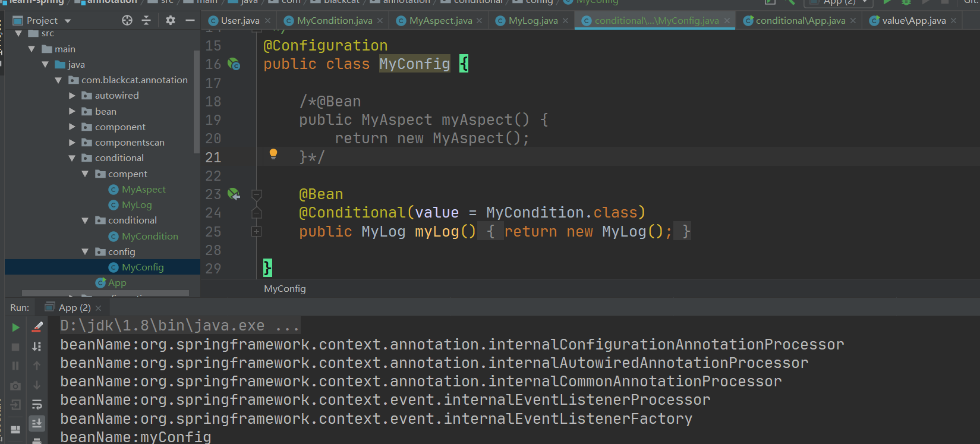Click the Project tree vertical scrollbar
Screen dimensions: 980x444
(196, 101)
